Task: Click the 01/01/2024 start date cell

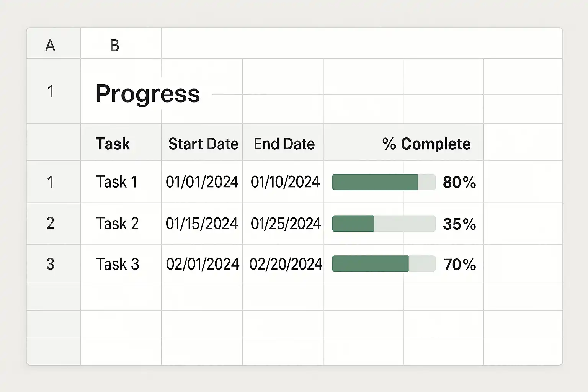Action: [x=202, y=182]
